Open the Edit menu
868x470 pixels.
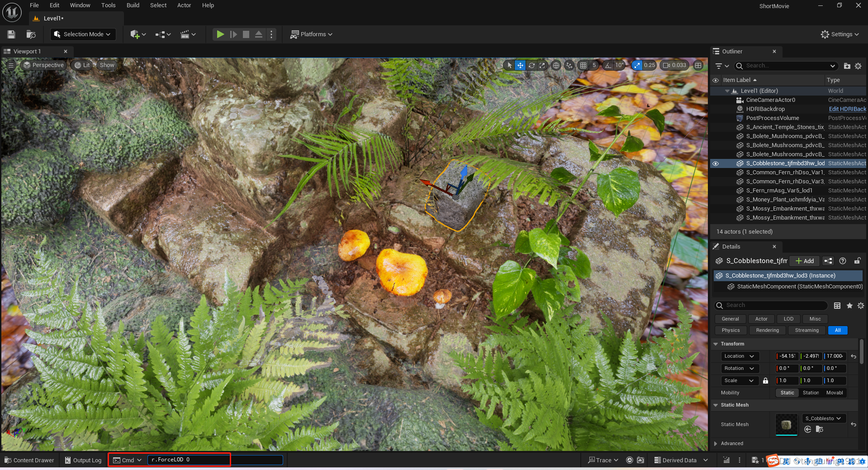[x=55, y=5]
